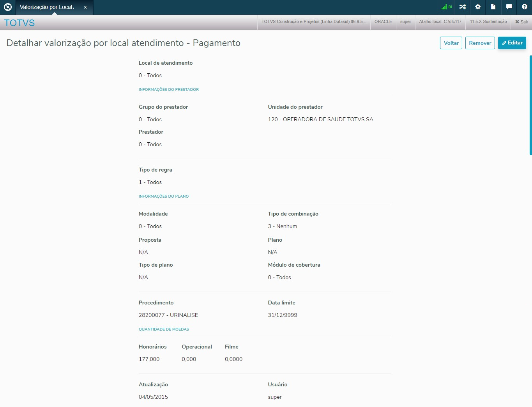532x407 pixels.
Task: Click the ORACLE database label
Action: [383, 22]
